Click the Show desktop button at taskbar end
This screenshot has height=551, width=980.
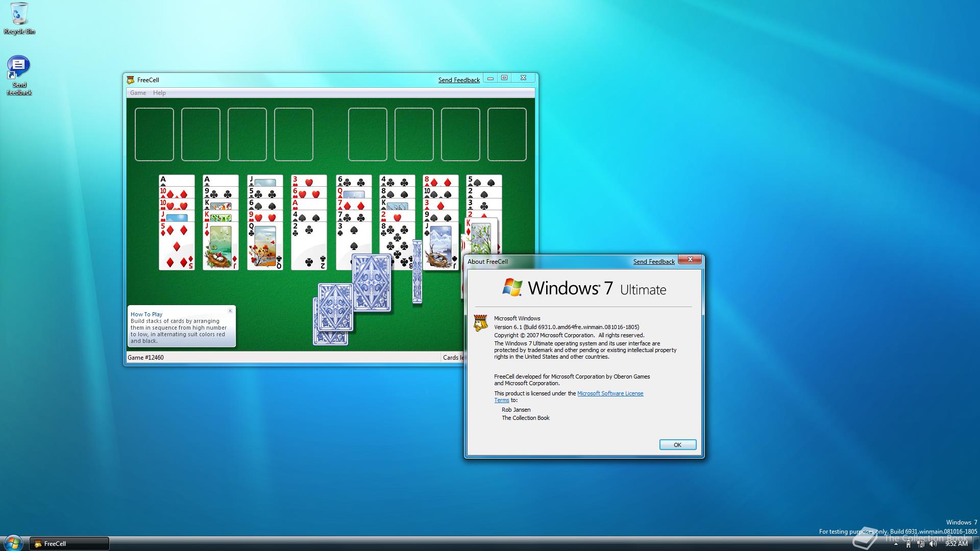click(976, 544)
